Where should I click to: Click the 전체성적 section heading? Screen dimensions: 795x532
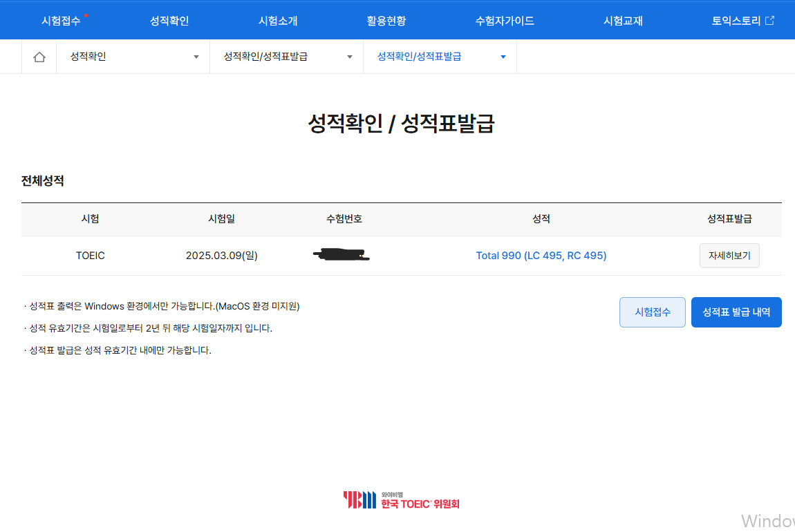[x=43, y=181]
